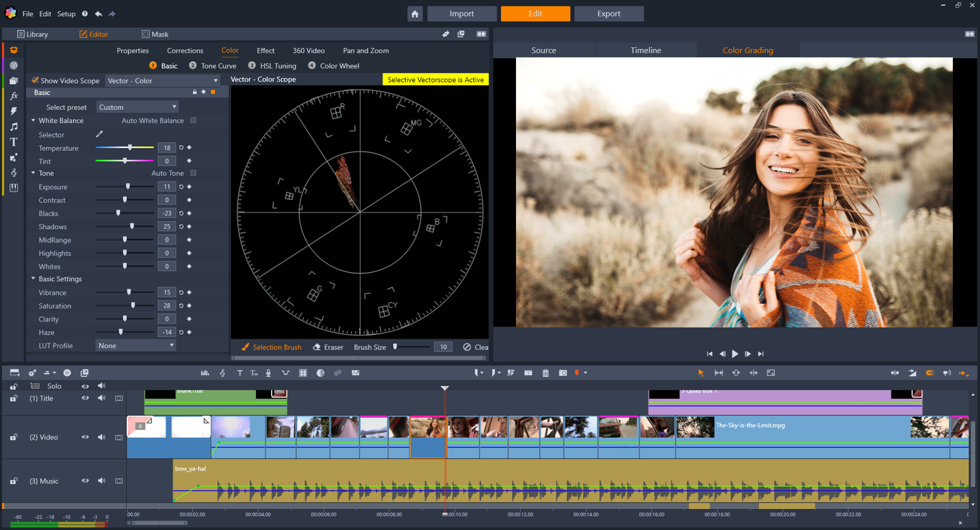Image resolution: width=980 pixels, height=530 pixels.
Task: Click the playhead marker at 00:00:10
Action: click(444, 387)
